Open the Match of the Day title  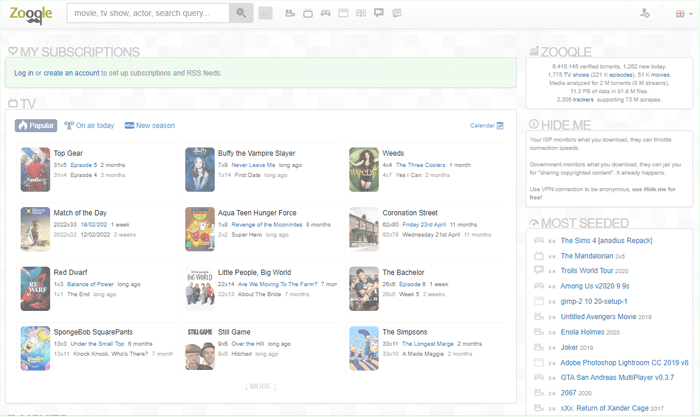(x=80, y=213)
